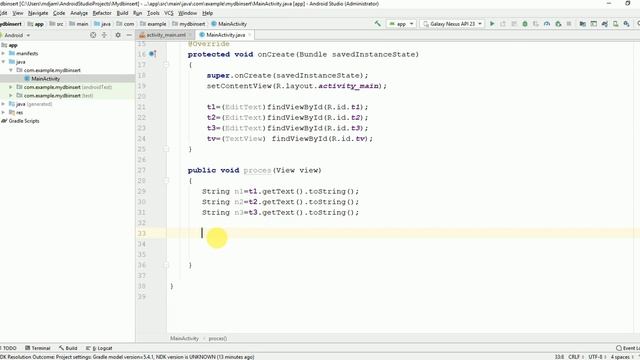
Task: Open the Build menu
Action: (x=122, y=13)
